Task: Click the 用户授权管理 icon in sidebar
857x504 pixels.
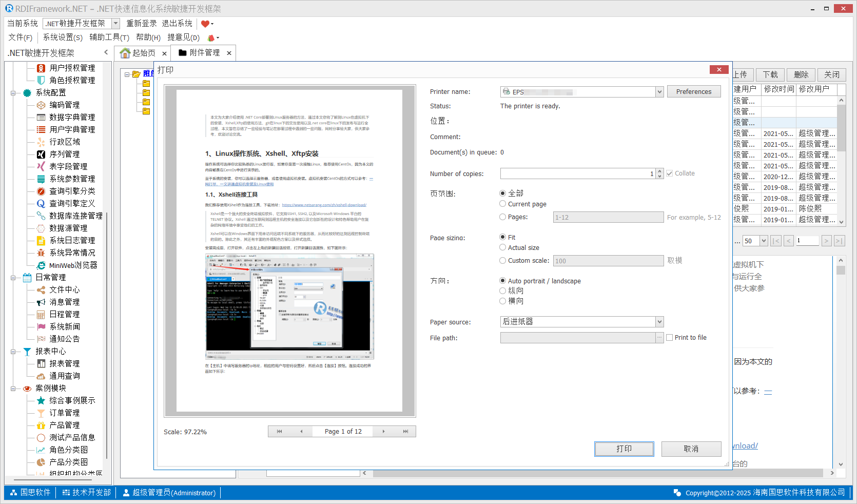Action: pyautogui.click(x=41, y=68)
